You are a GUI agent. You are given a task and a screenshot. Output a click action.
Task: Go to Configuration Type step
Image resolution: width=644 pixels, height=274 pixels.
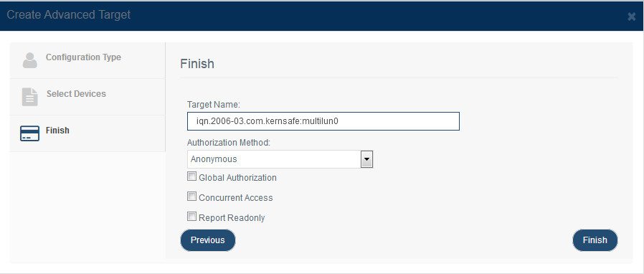[83, 57]
